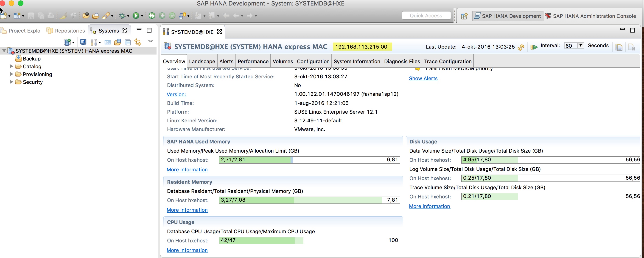The image size is (644, 258).
Task: Click the New wizard toolbar icon
Action: (3, 16)
